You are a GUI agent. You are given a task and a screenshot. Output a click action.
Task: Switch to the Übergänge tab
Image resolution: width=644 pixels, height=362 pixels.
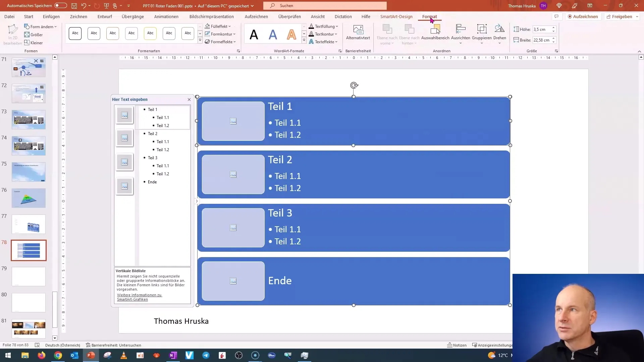133,16
